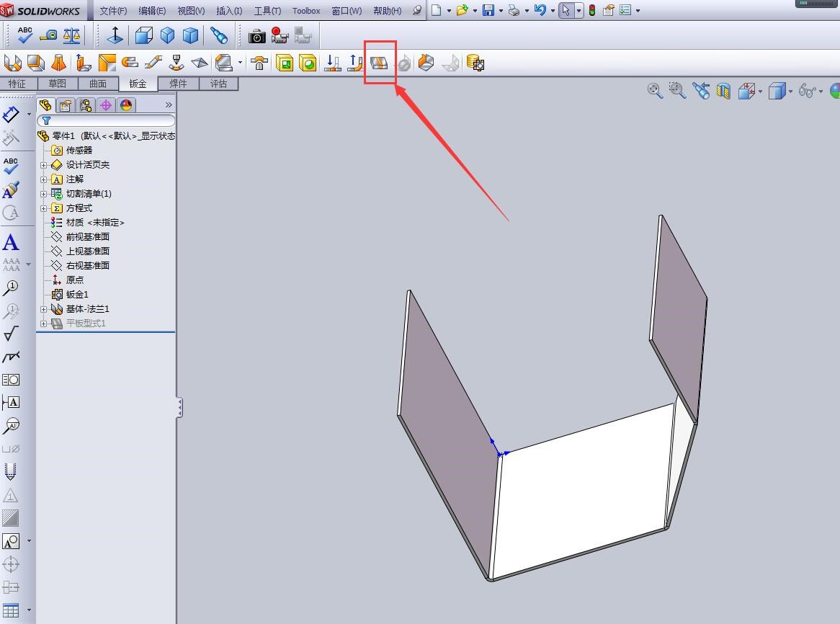Open the 插入 menu
The width and height of the screenshot is (840, 624).
tap(229, 10)
